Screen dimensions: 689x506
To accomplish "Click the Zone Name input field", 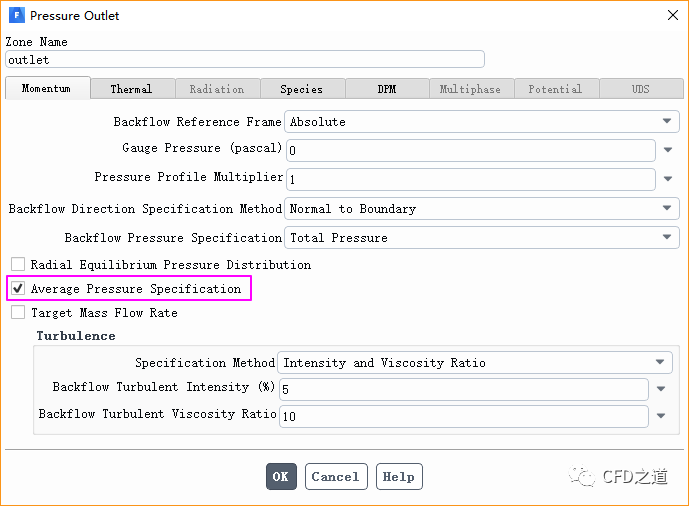I will pos(245,60).
